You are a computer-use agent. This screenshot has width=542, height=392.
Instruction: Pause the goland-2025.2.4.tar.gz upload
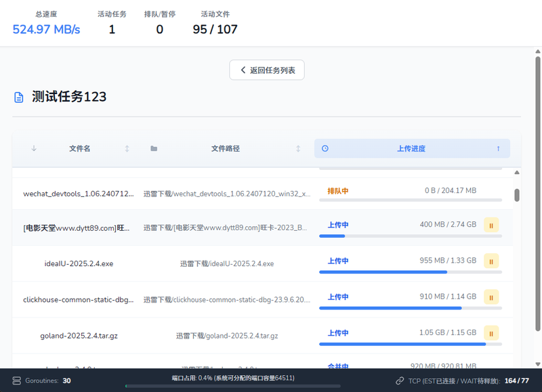(x=491, y=333)
